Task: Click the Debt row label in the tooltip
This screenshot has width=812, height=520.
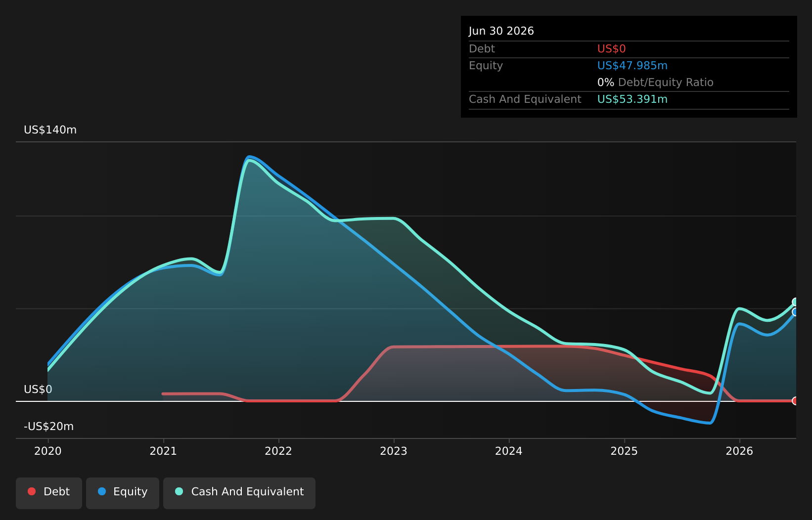Action: click(482, 49)
